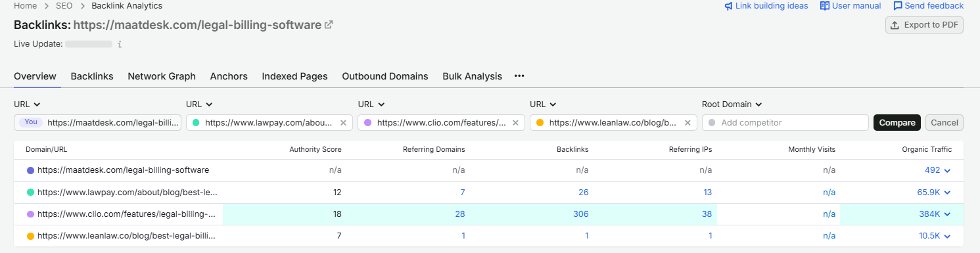Expand URL dropdown above lawpay field

[x=199, y=104]
